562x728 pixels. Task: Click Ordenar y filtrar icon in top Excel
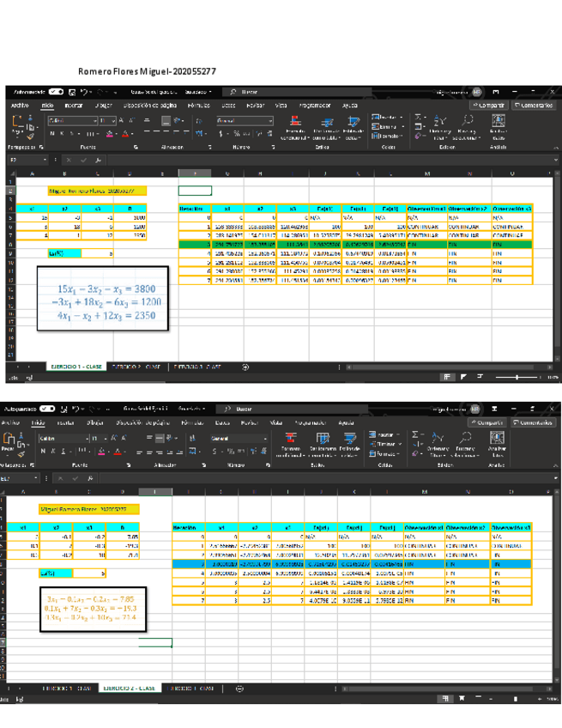439,126
